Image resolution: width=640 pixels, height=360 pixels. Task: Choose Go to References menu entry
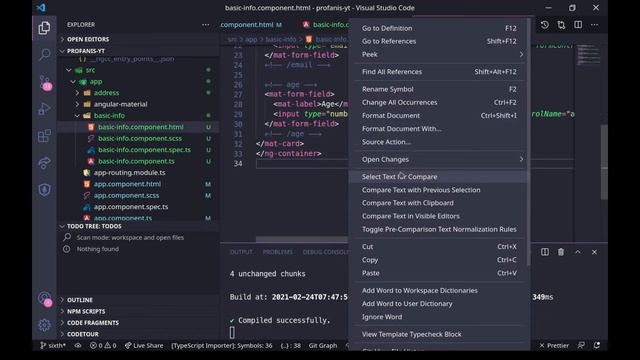point(439,41)
